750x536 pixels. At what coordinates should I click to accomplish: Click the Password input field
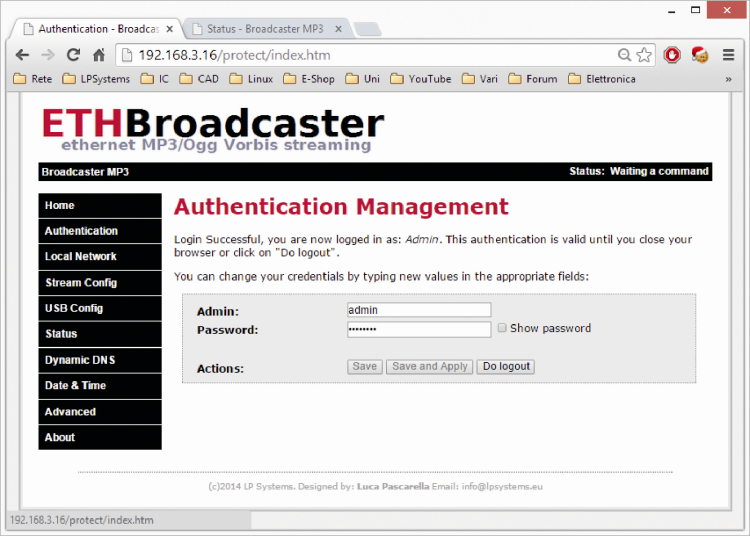tap(418, 329)
